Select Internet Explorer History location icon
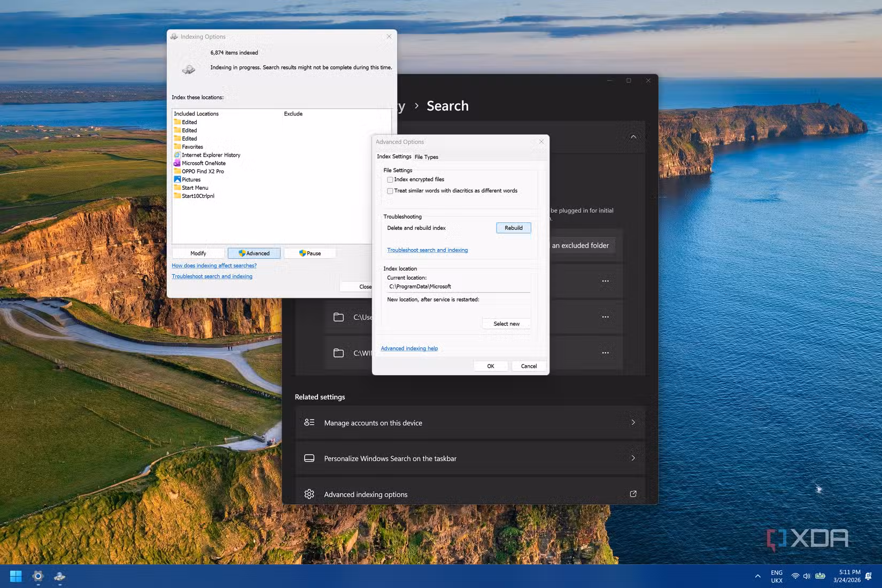This screenshot has height=588, width=882. pos(177,155)
